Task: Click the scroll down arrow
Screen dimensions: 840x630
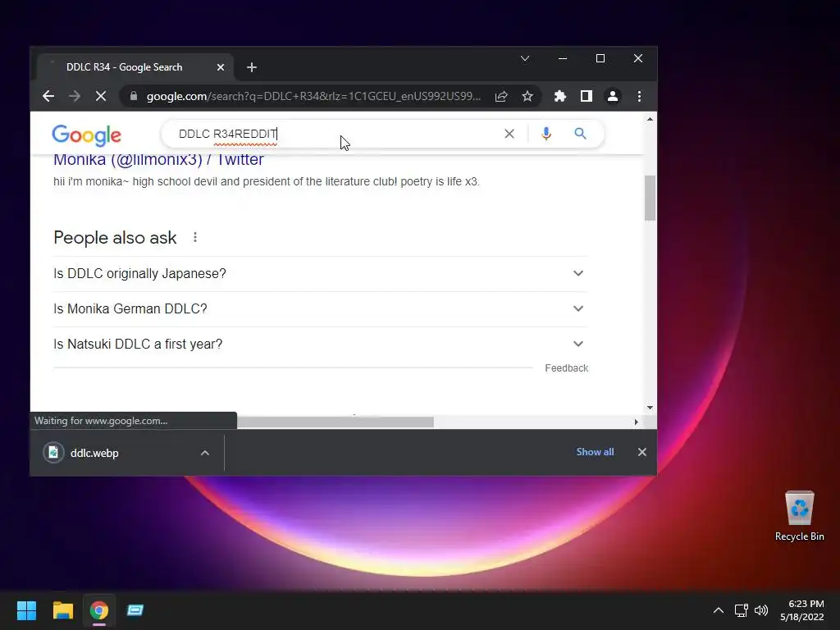Action: (x=650, y=408)
